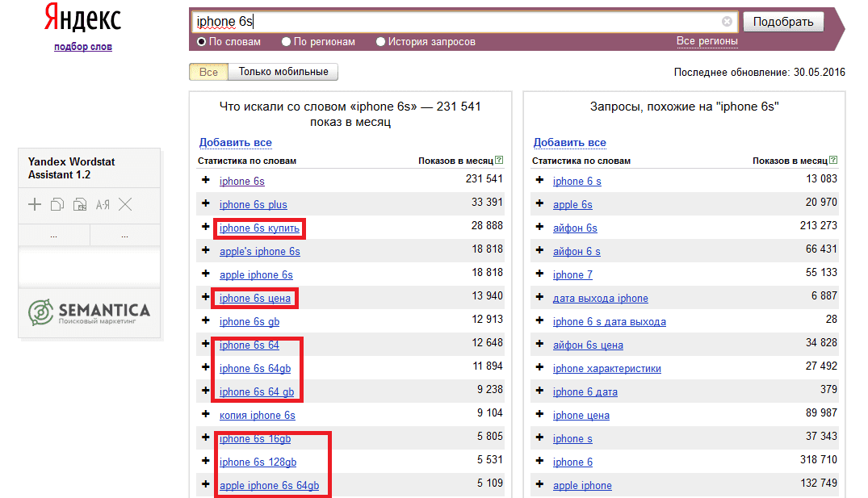Click the Яндекс logo
The width and height of the screenshot is (868, 498).
pos(83,18)
